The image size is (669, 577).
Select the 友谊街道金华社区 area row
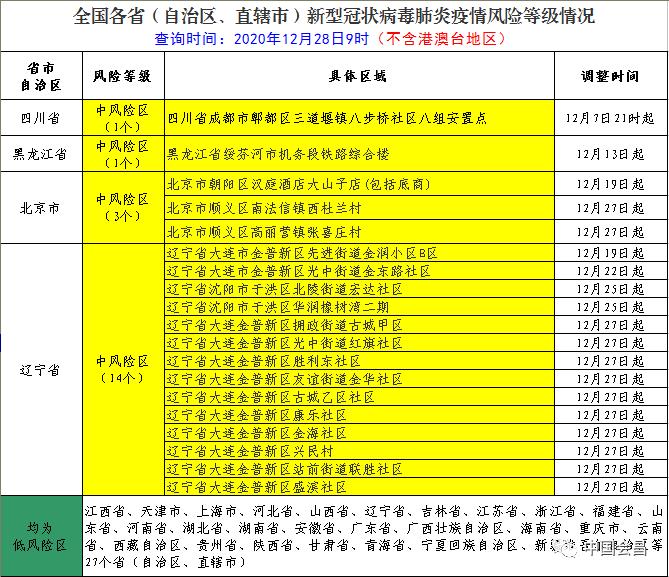359,379
